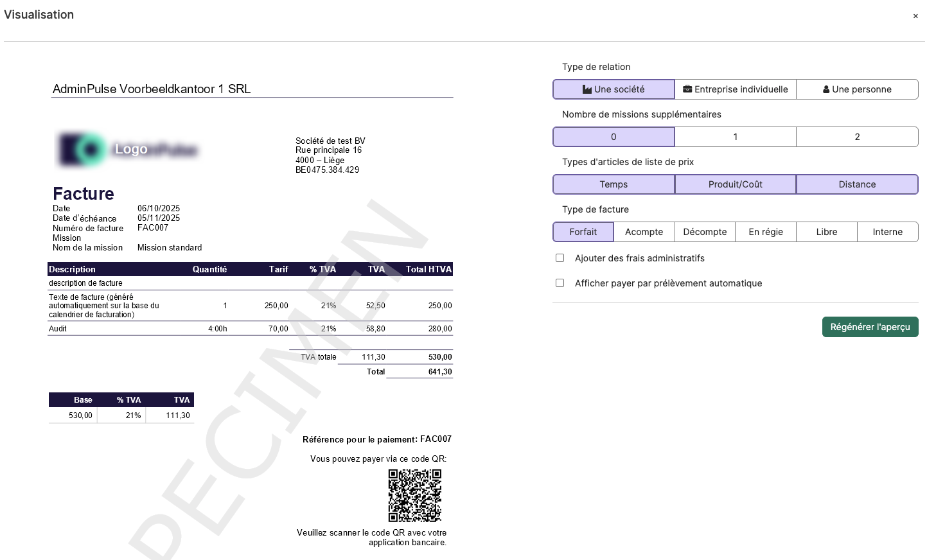Choose 'Décompte' invoice type
The image size is (927, 560).
pyautogui.click(x=705, y=232)
